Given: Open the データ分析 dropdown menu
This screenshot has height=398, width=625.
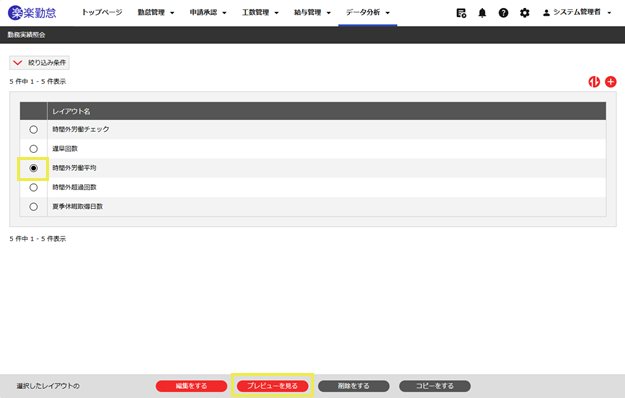Looking at the screenshot, I should click(x=368, y=13).
